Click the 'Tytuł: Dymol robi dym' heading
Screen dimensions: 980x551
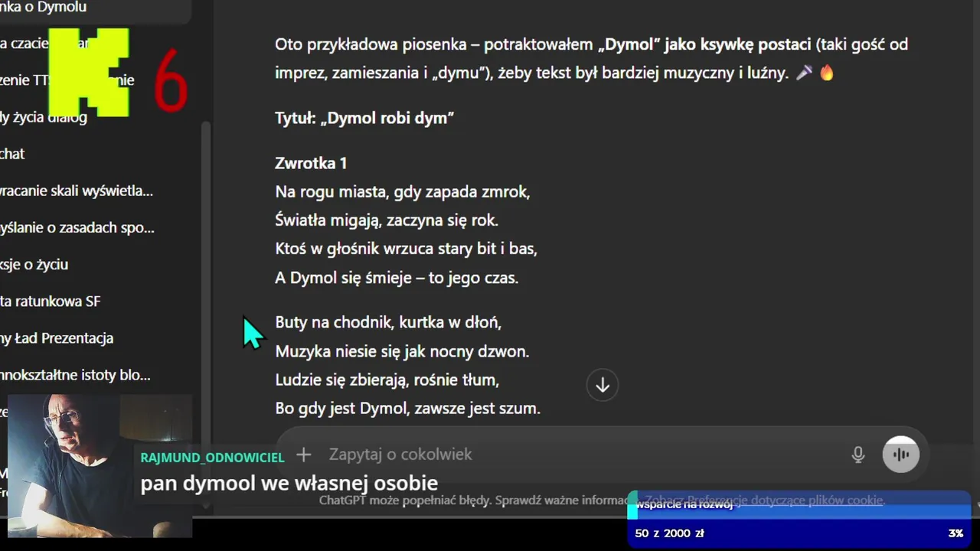point(364,119)
